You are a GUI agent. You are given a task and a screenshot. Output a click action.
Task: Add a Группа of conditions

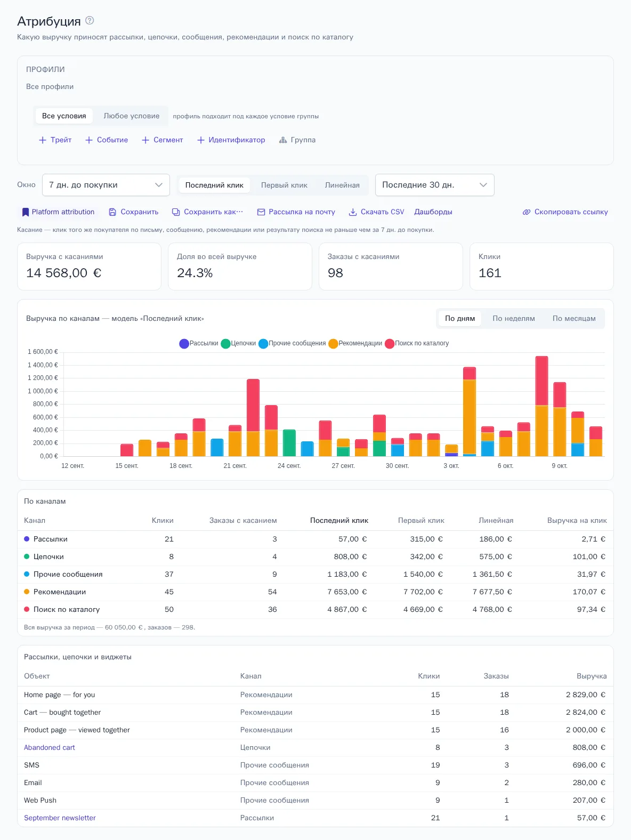tap(297, 140)
